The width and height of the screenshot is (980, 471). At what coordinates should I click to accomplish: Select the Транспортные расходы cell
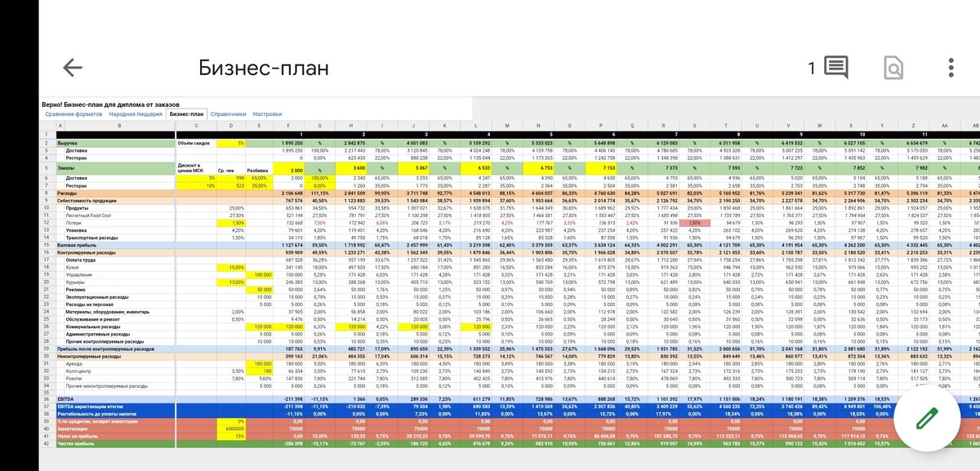point(93,237)
